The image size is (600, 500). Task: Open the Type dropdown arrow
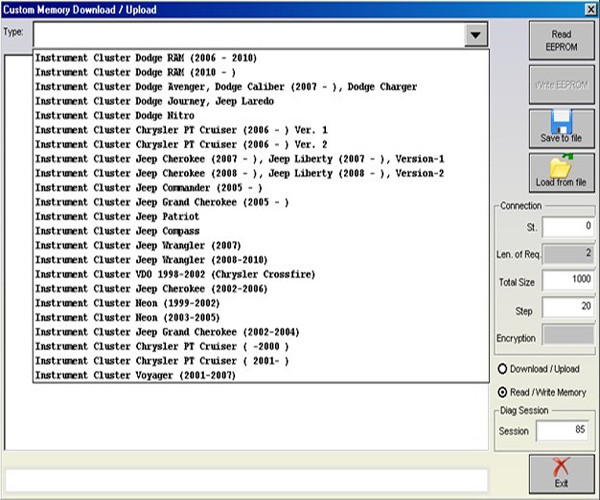tap(474, 35)
